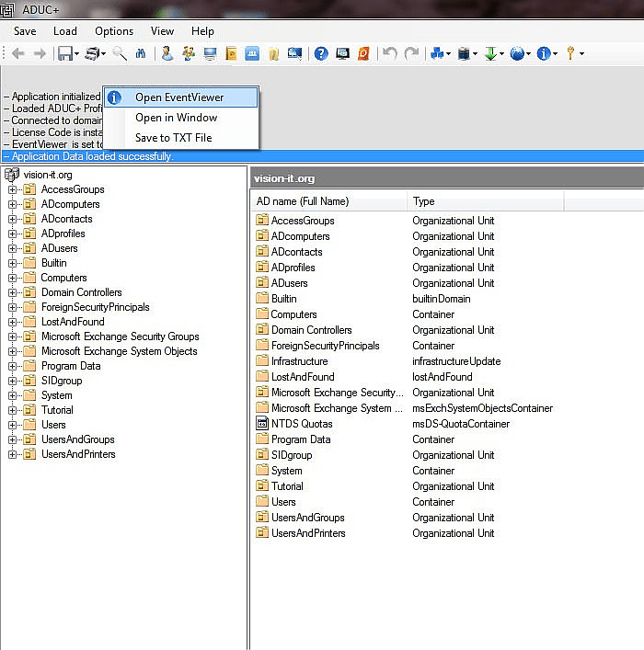Click the Type column header
Viewport: 644px width, 650px height.
click(x=486, y=201)
